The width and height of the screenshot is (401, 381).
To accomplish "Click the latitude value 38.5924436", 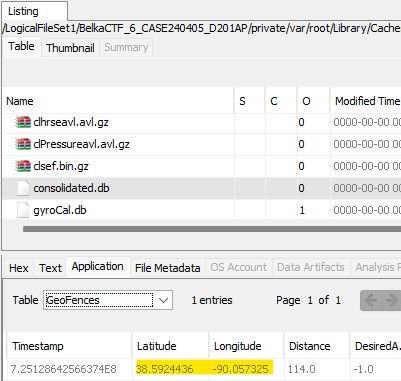I will [x=165, y=369].
